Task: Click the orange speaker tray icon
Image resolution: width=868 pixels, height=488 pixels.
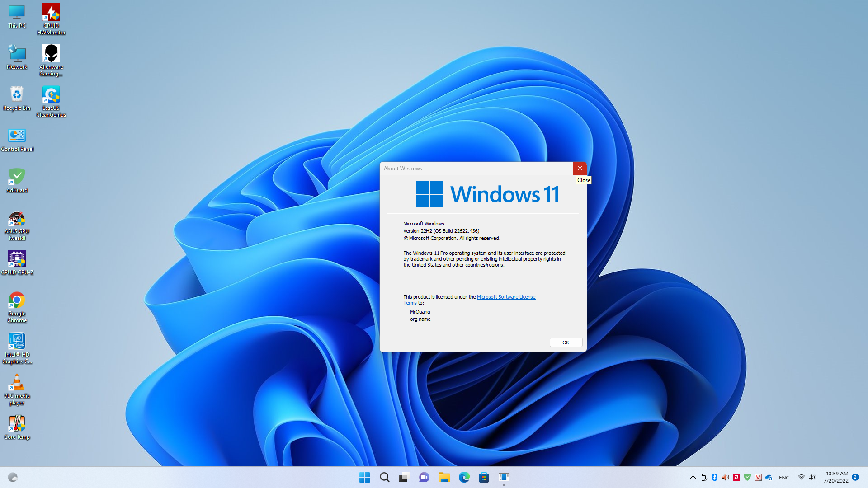Action: pos(726,477)
